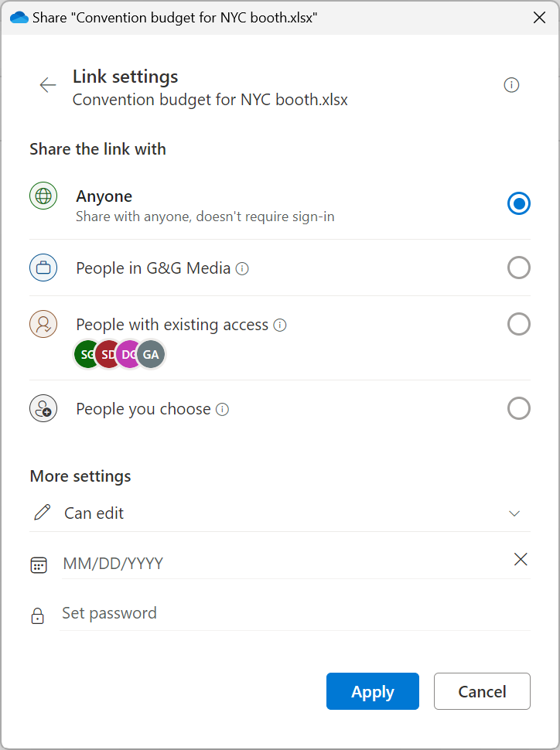Click the OneDrive cloud icon in title bar
The width and height of the screenshot is (560, 750).
point(19,18)
